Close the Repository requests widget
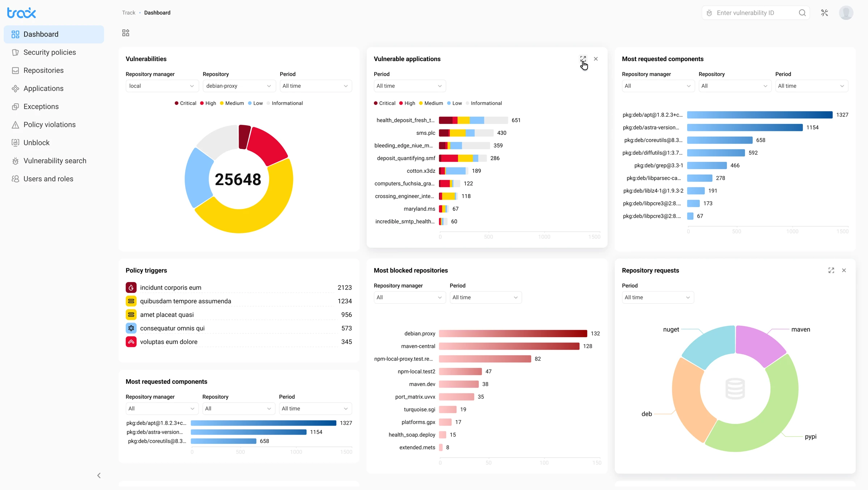Viewport: 868px width, 490px height. (844, 270)
